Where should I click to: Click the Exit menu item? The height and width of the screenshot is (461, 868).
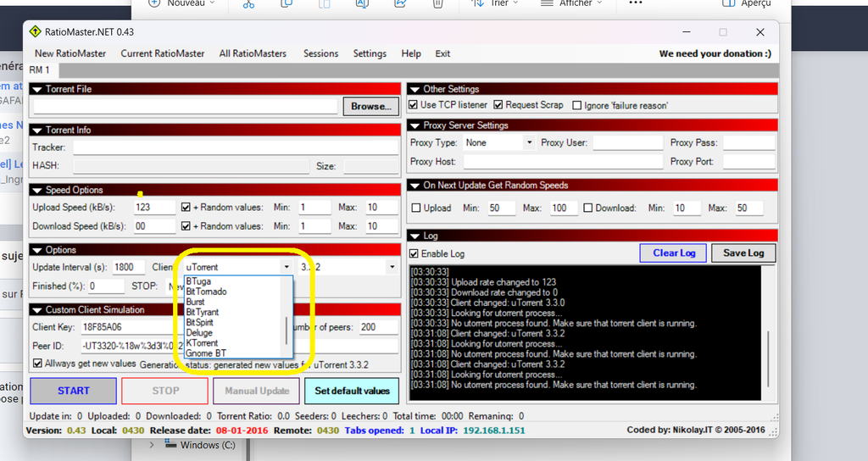[x=442, y=53]
